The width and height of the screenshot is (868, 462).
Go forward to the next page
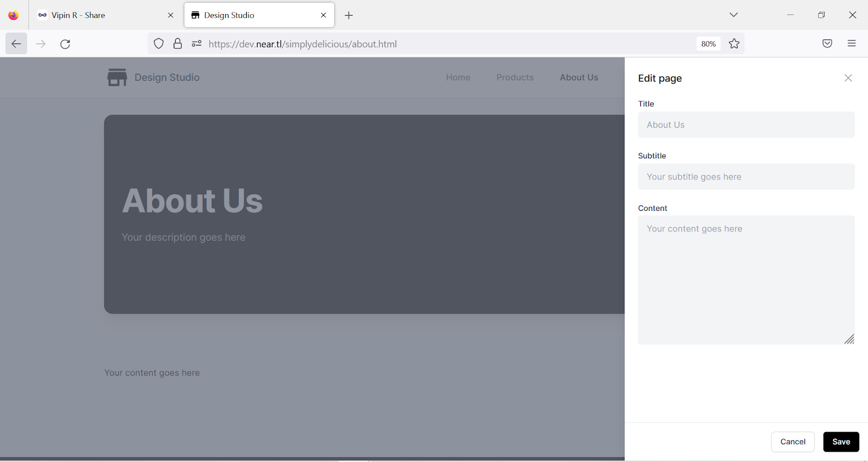(41, 44)
